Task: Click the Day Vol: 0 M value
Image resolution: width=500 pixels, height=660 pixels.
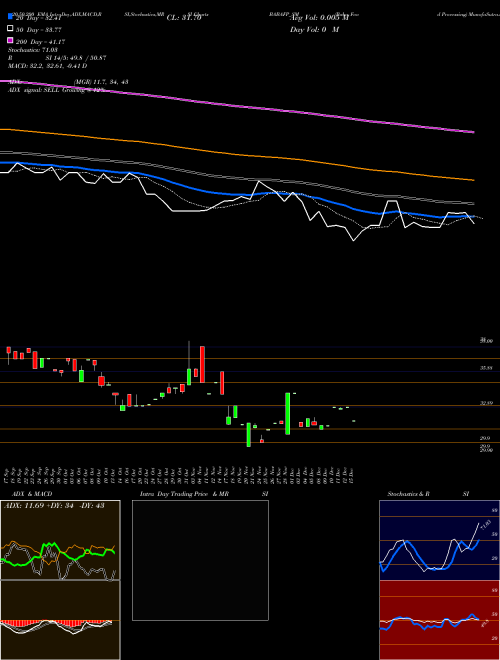Action: pos(314,29)
